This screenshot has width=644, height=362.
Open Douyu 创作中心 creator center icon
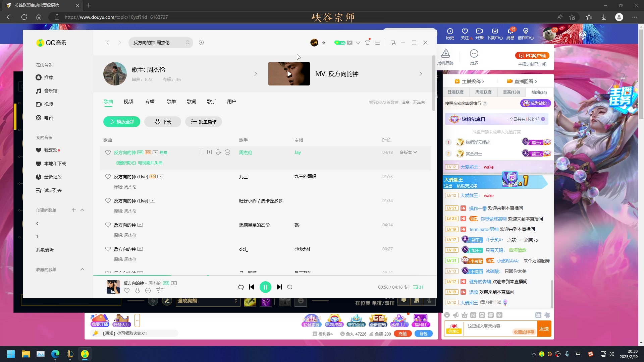tap(526, 33)
